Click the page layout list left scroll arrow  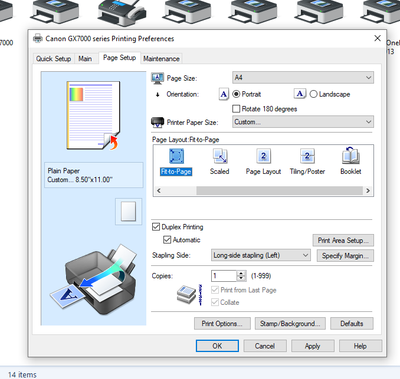point(158,191)
